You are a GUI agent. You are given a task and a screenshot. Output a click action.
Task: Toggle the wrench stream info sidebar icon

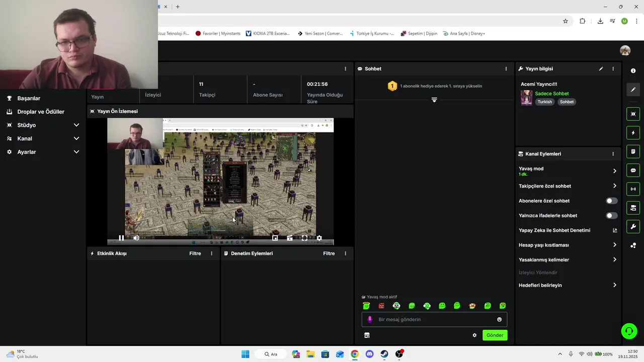pyautogui.click(x=633, y=226)
